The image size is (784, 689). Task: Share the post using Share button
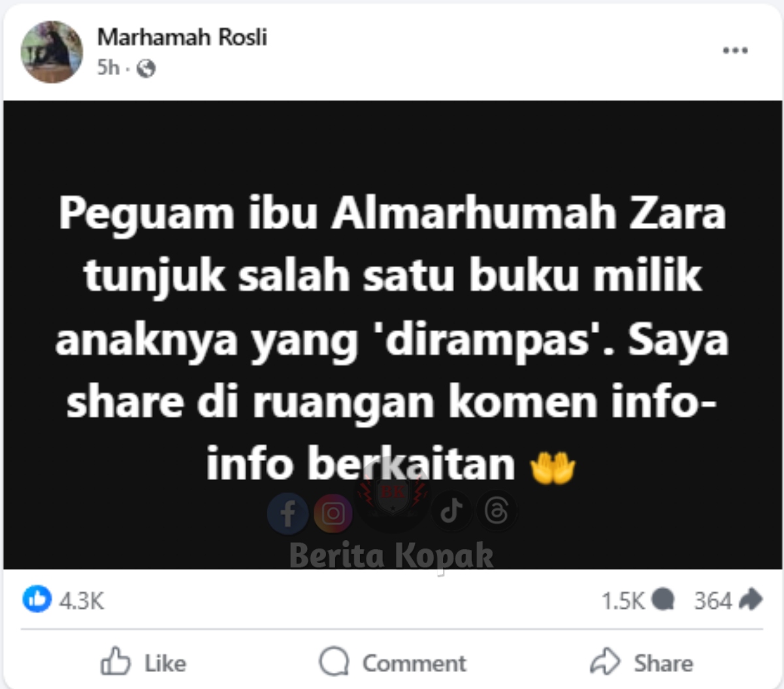(641, 662)
